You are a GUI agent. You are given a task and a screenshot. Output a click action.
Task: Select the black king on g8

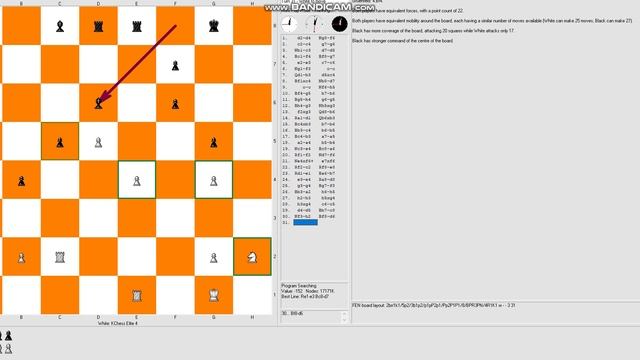tap(214, 27)
